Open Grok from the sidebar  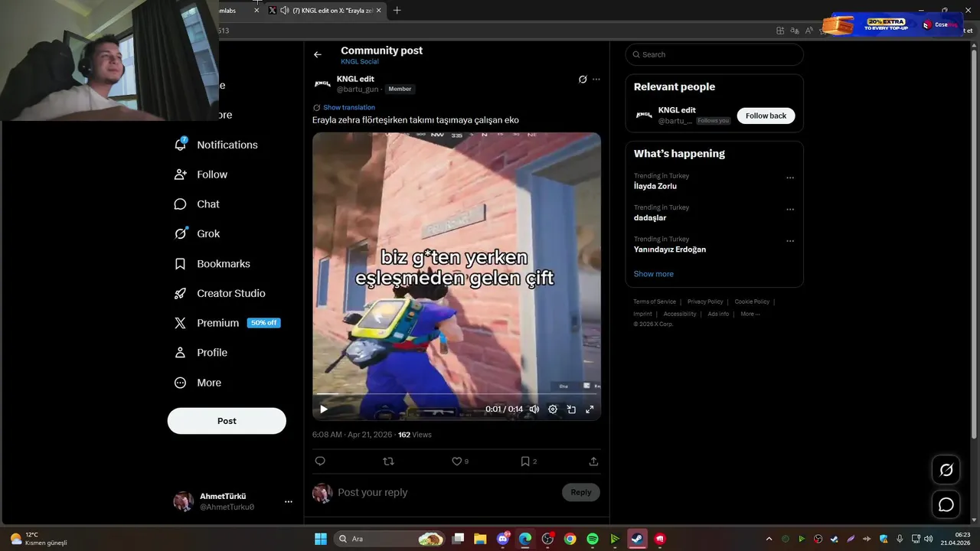[197, 234]
